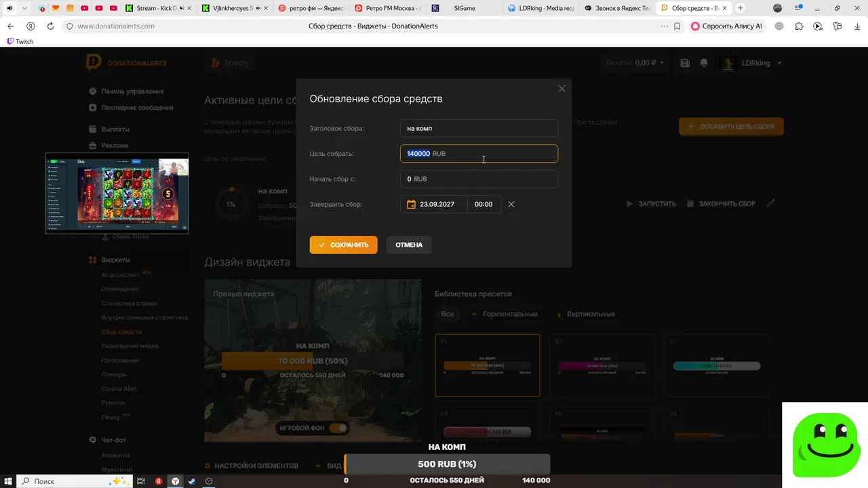Click ЗАПУСТИТЬ to start the goal

[651, 203]
